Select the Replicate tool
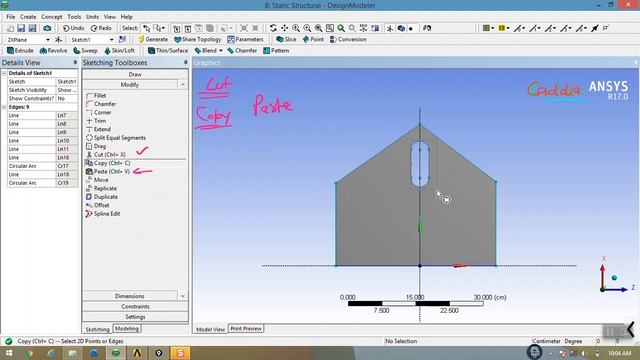The image size is (640, 360). click(102, 189)
